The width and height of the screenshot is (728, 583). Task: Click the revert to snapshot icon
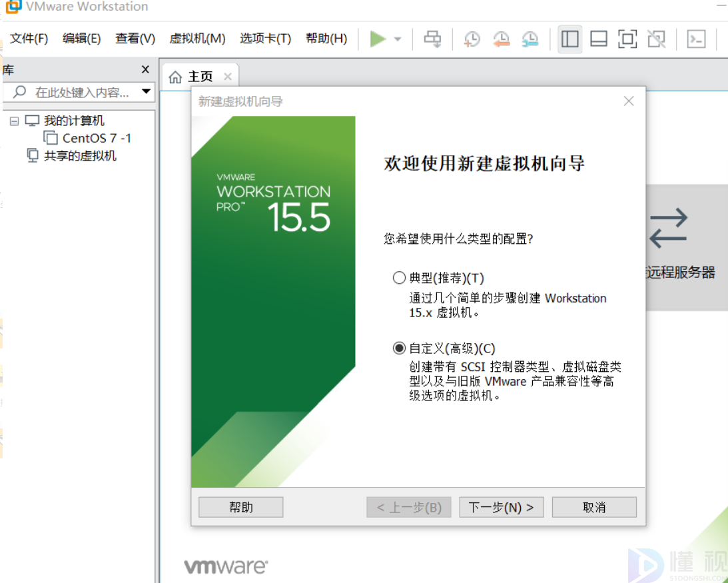501,39
